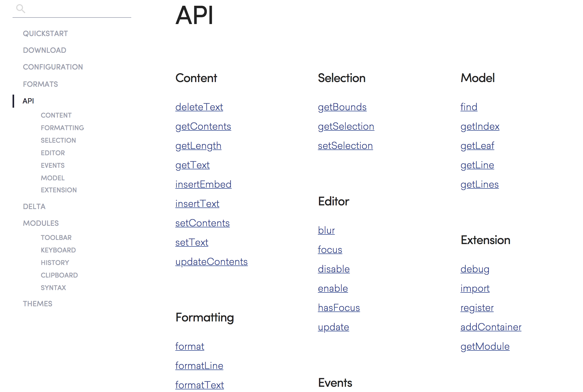This screenshot has width=583, height=392.
Task: Select the Formats sidebar item
Action: coord(40,84)
